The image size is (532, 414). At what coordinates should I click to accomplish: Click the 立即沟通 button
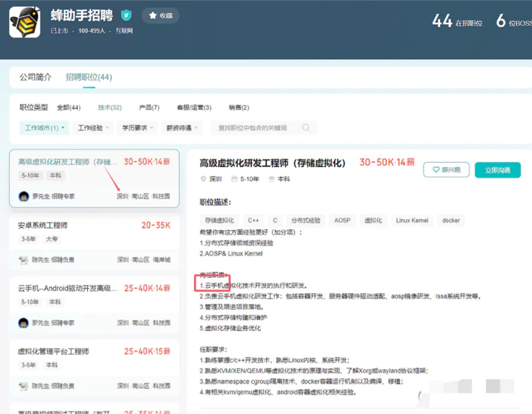tap(497, 170)
